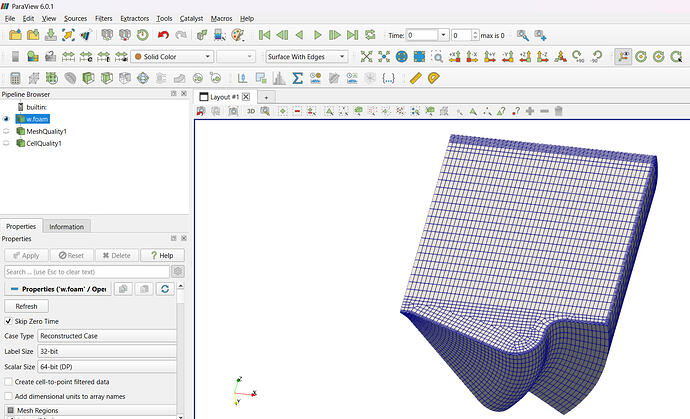
Task: Click the capture screenshot camera icon
Action: click(x=233, y=111)
